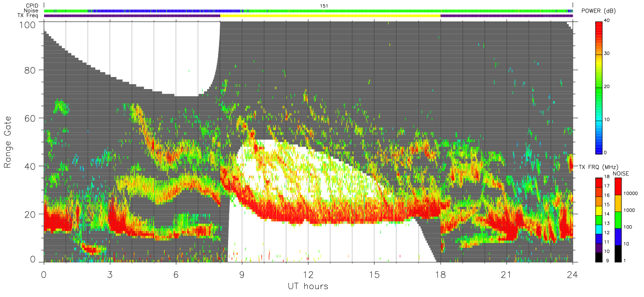Click the 1000 tick on the NOISE scale

628,211
